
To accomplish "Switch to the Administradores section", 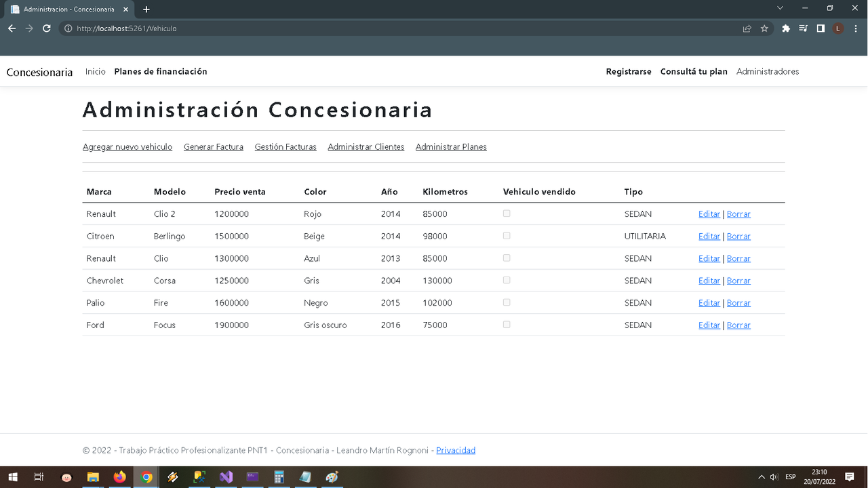I will (x=768, y=71).
